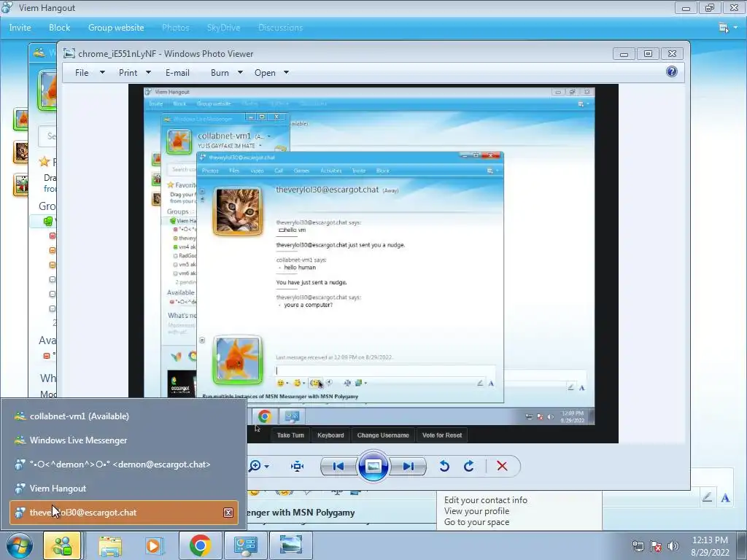Viewport: 747px width, 560px height.
Task: Open the File menu in Photo Viewer
Action: [x=82, y=73]
